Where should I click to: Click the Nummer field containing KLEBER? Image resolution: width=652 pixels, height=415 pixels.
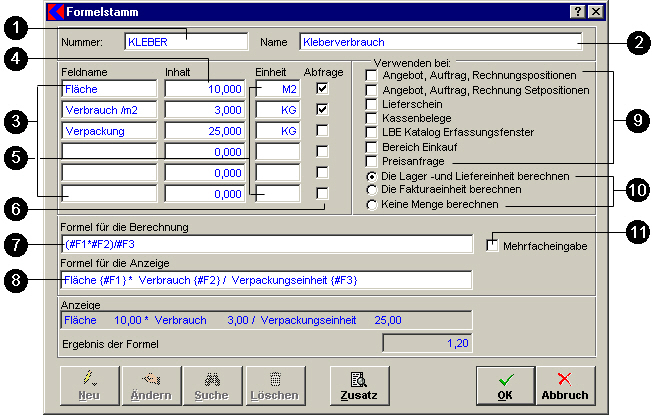pos(185,43)
